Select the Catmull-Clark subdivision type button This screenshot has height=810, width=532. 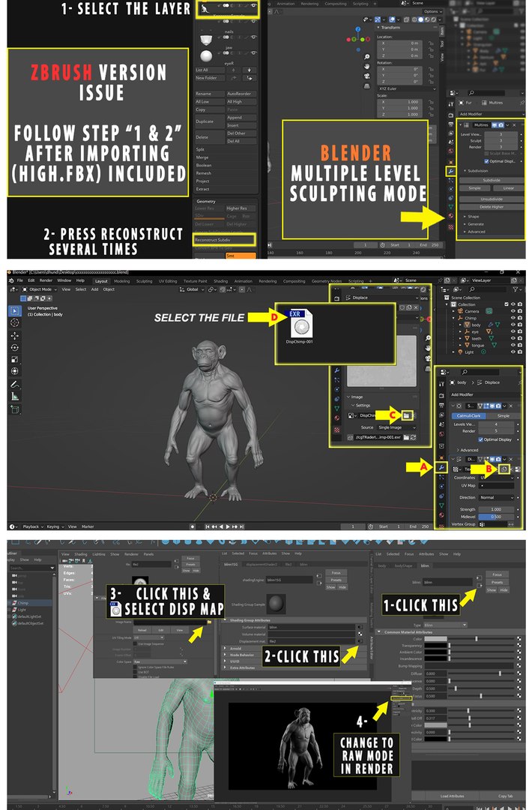[x=468, y=415]
